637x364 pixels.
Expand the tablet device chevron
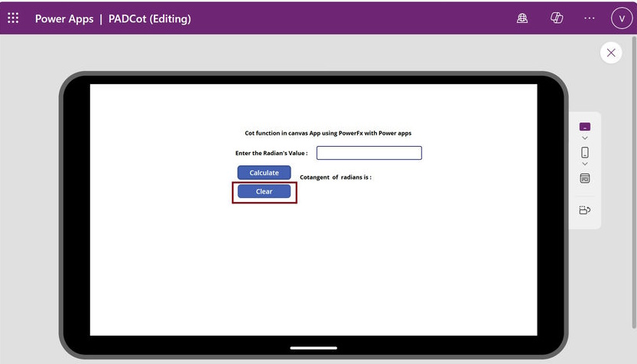(584, 138)
